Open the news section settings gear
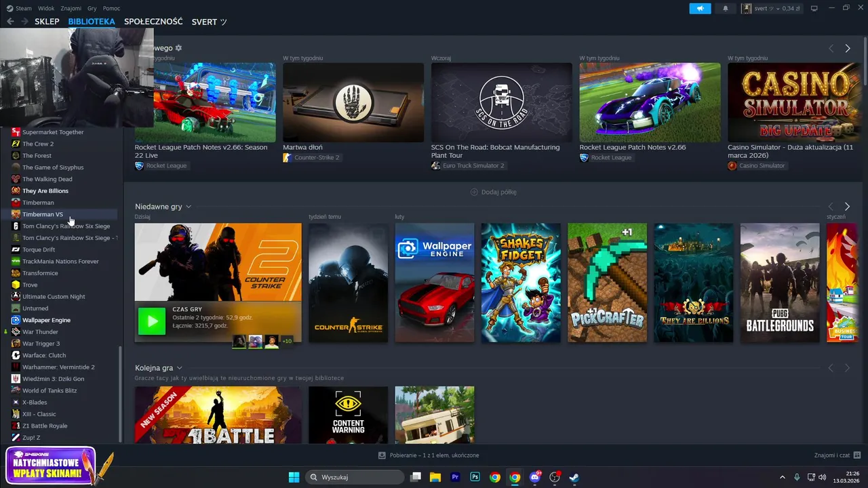The width and height of the screenshot is (868, 488). pos(179,48)
